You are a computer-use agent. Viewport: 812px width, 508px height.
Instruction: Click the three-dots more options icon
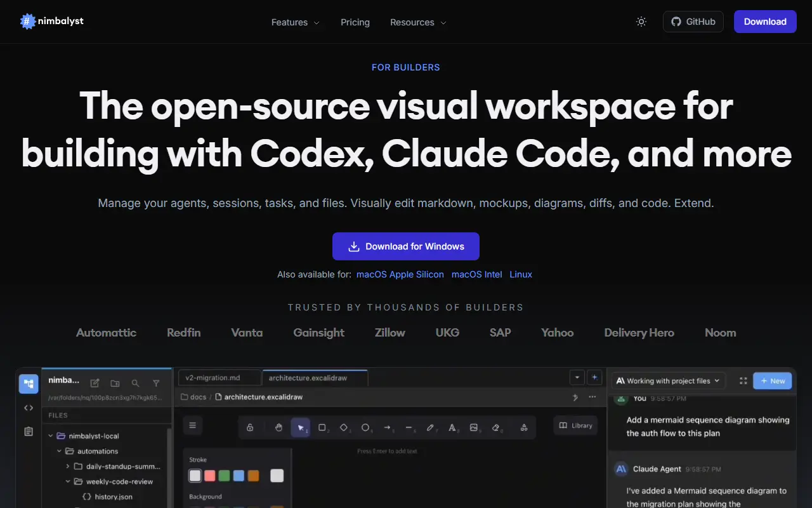[593, 397]
